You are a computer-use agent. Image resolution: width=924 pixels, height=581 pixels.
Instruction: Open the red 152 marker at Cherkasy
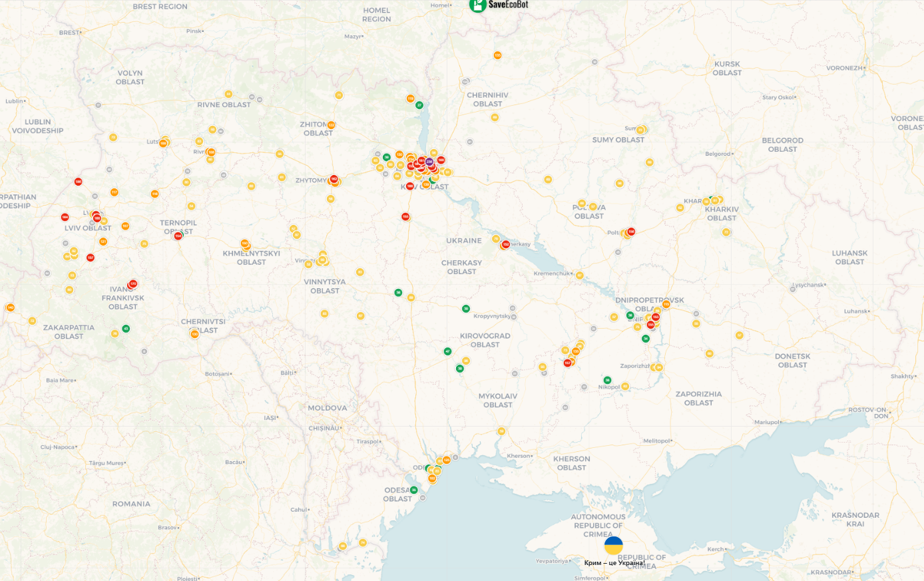(x=506, y=245)
